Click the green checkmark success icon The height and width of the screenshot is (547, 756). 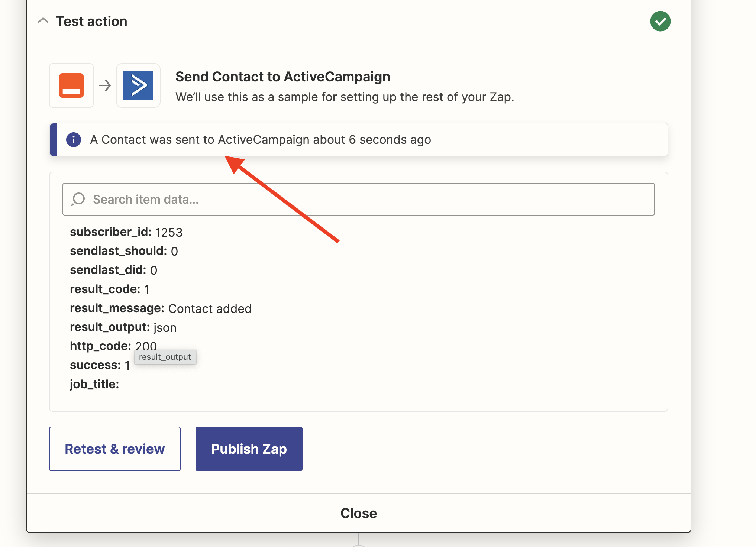[x=659, y=20]
